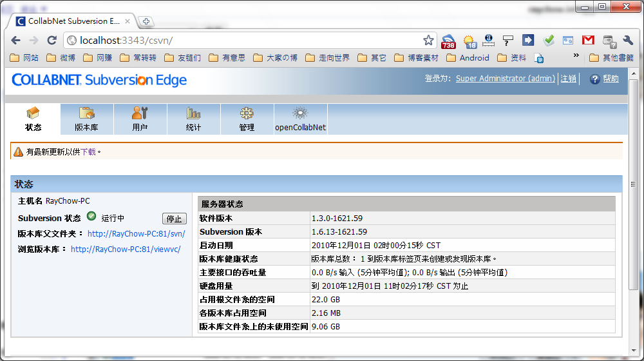Open the openCollabNet tab
This screenshot has width=644, height=361.
[300, 119]
